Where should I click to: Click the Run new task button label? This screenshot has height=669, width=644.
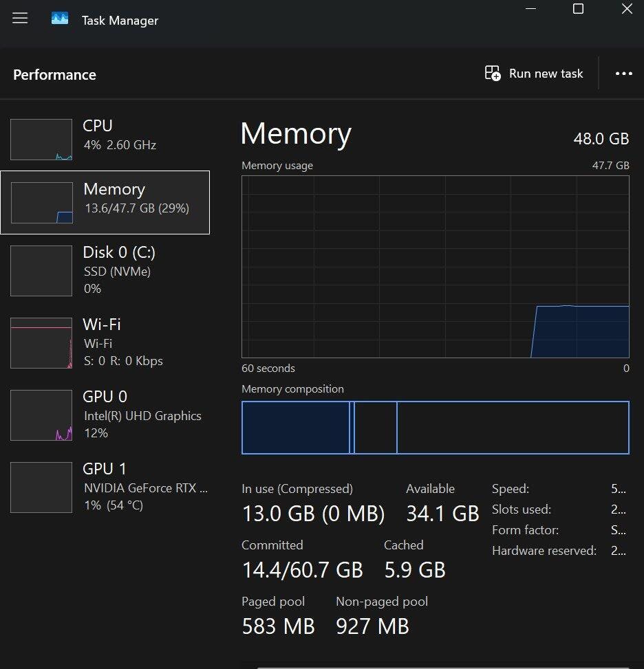[x=546, y=74]
